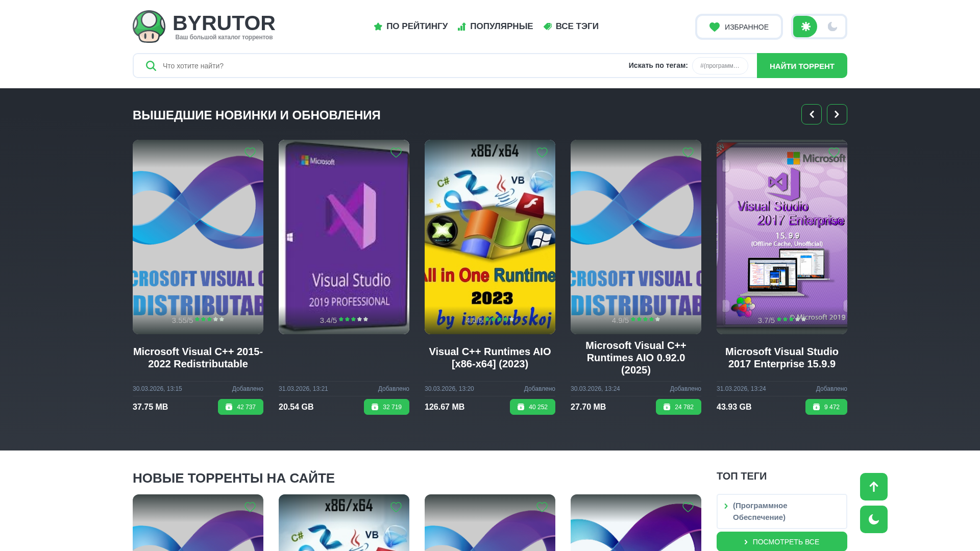Show next new releases with right arrow
The width and height of the screenshot is (980, 551).
pos(837,114)
